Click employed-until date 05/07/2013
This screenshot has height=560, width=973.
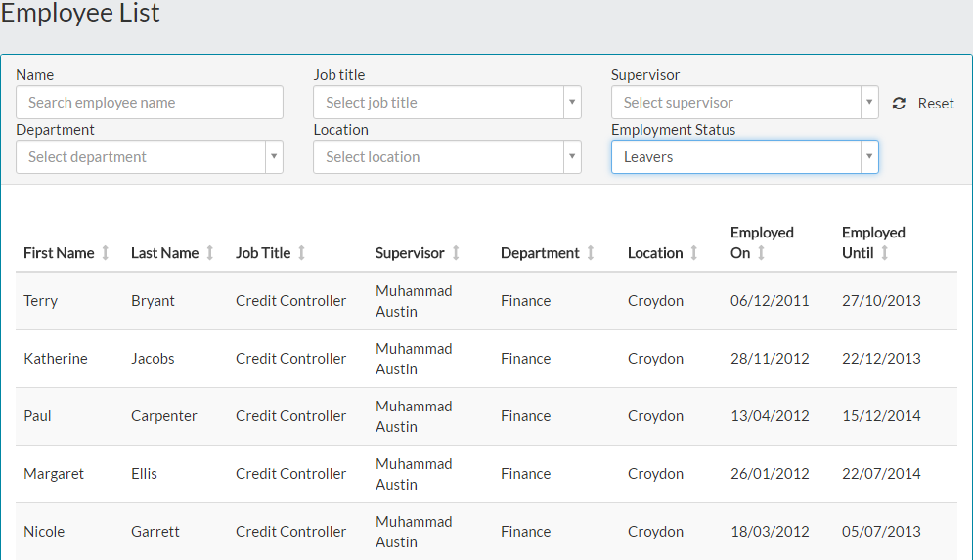(881, 532)
